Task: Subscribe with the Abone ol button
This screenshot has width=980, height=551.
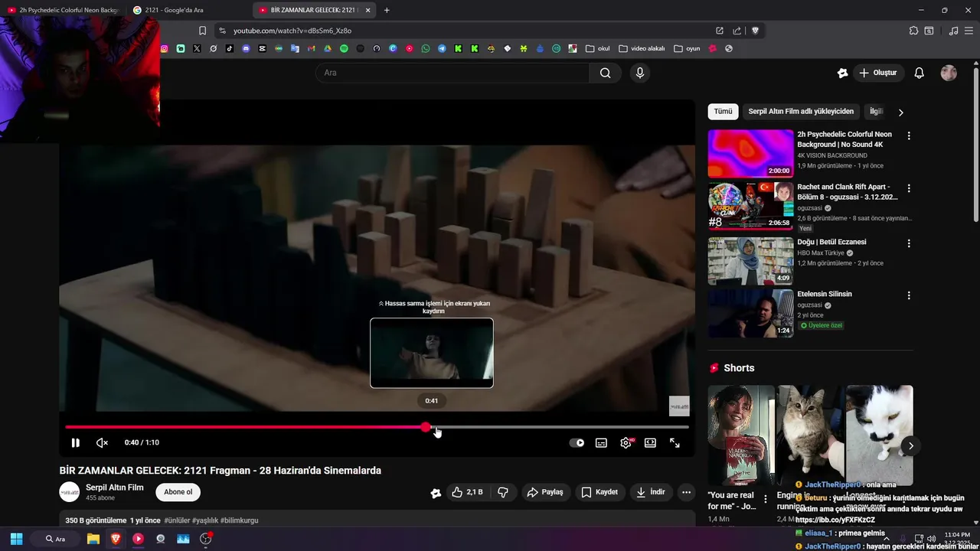Action: pyautogui.click(x=178, y=492)
